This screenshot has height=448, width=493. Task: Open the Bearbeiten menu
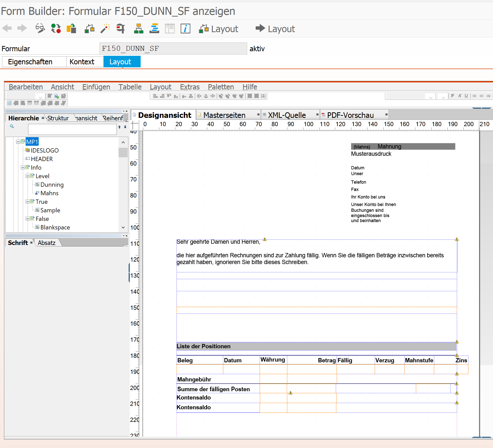(x=26, y=87)
